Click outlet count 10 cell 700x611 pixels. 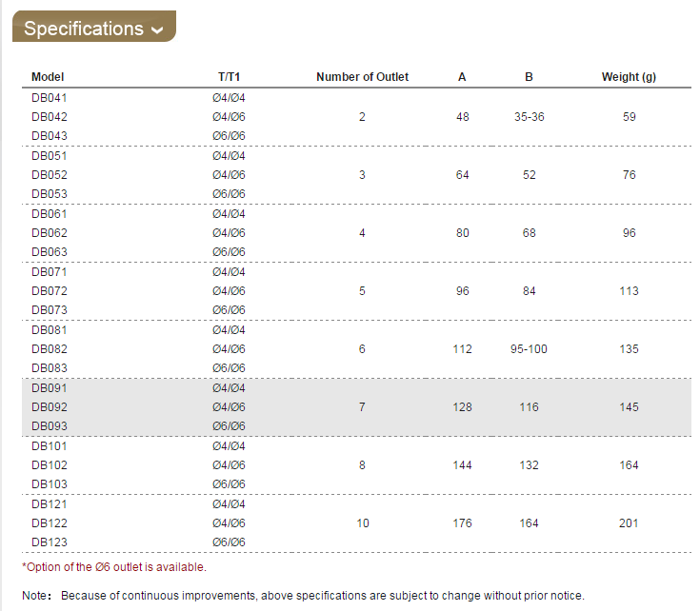tap(363, 523)
